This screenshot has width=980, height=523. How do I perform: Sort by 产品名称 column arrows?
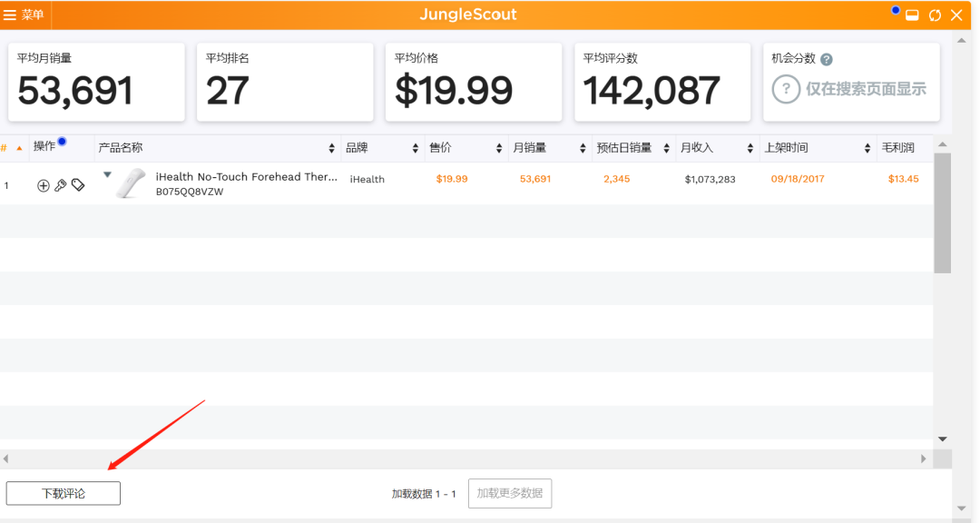click(331, 148)
